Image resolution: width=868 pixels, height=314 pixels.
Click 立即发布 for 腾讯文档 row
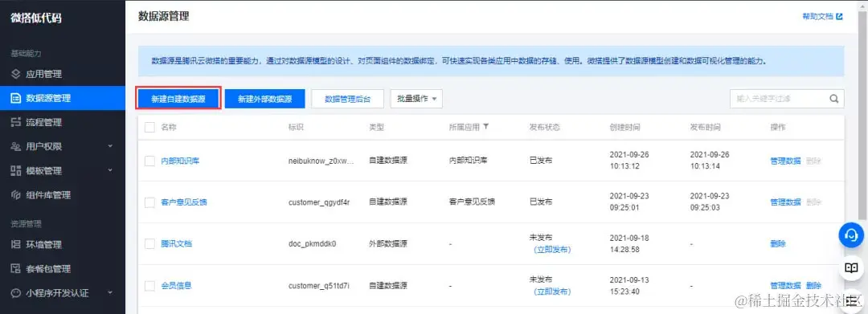click(552, 250)
